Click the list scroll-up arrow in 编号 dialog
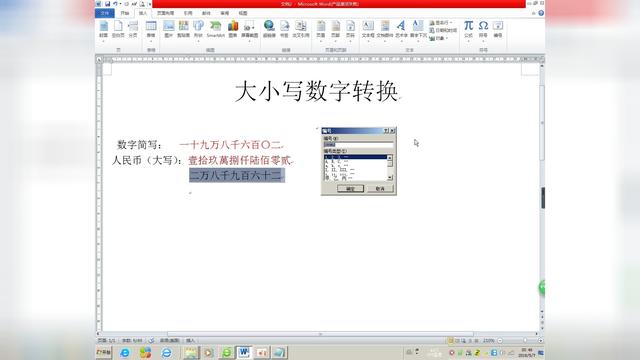The image size is (640, 360). [x=390, y=158]
